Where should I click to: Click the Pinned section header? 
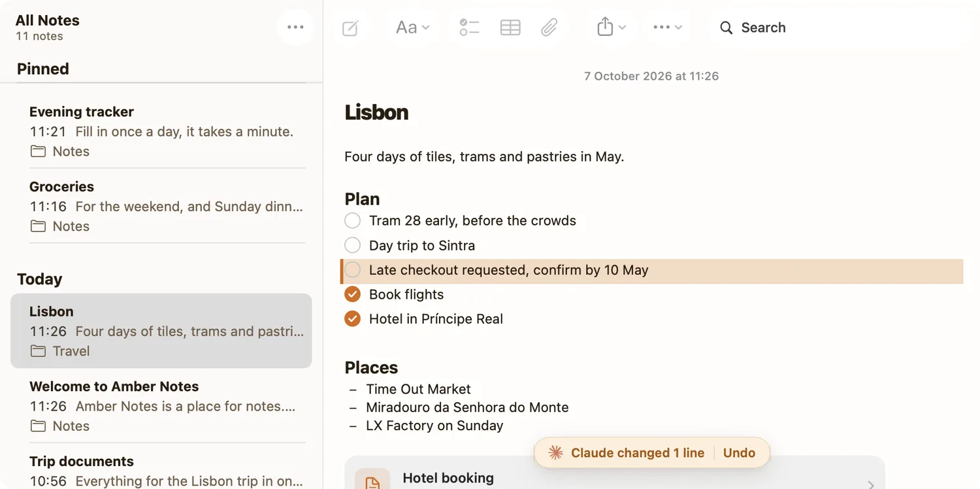43,69
